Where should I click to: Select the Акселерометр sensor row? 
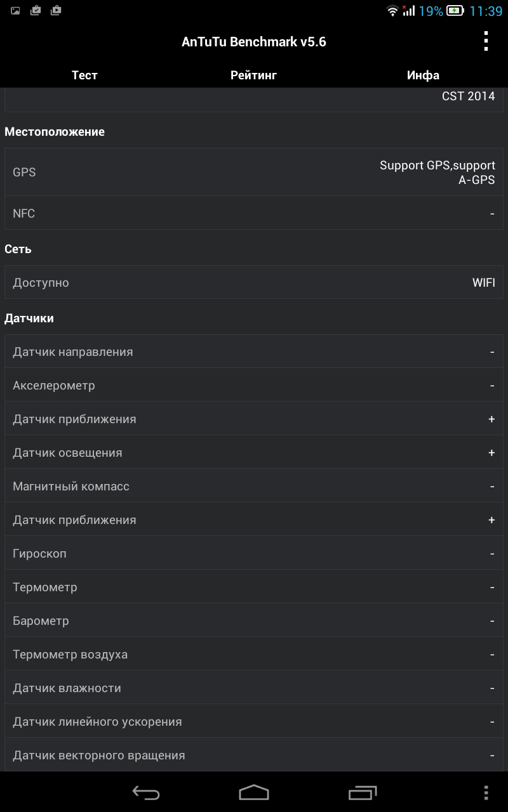click(254, 385)
